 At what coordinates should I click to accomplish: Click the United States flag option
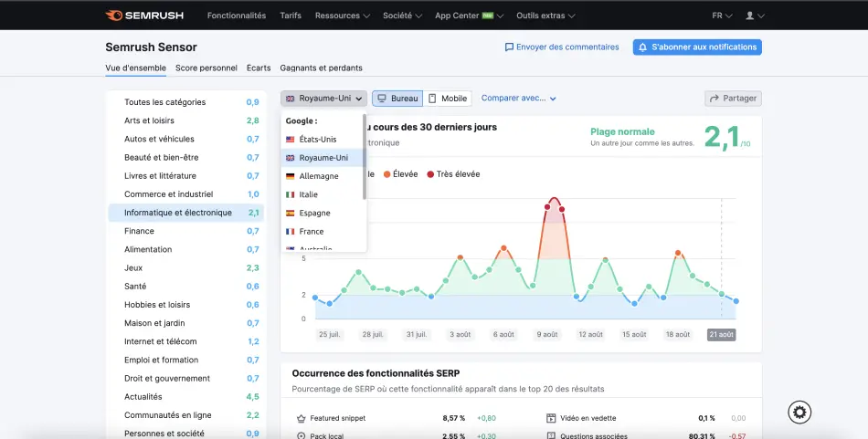pyautogui.click(x=290, y=140)
